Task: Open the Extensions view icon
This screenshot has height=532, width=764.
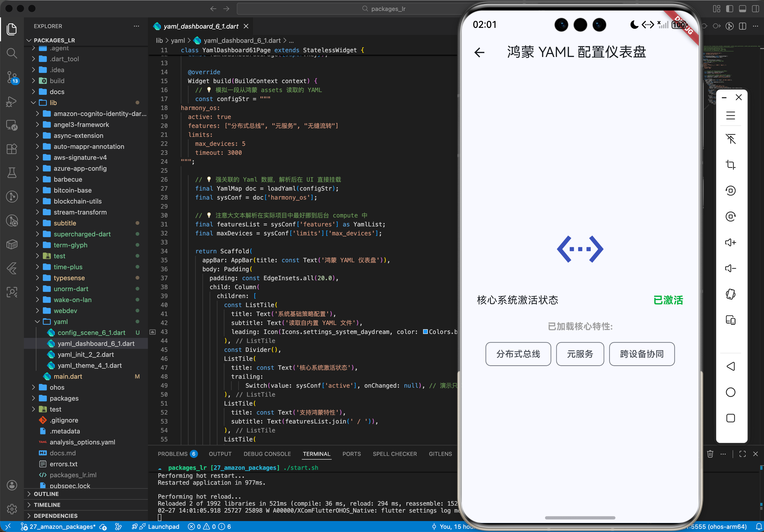Action: [x=12, y=149]
